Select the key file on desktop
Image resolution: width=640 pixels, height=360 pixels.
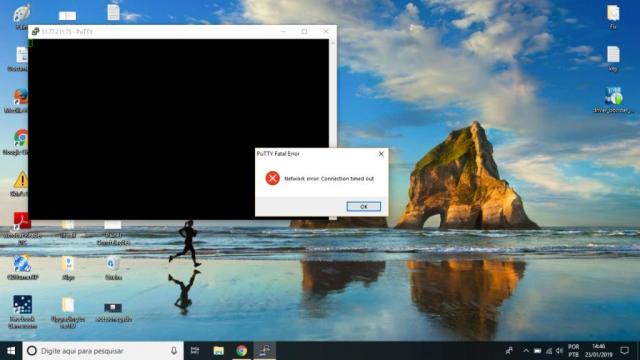(x=613, y=59)
